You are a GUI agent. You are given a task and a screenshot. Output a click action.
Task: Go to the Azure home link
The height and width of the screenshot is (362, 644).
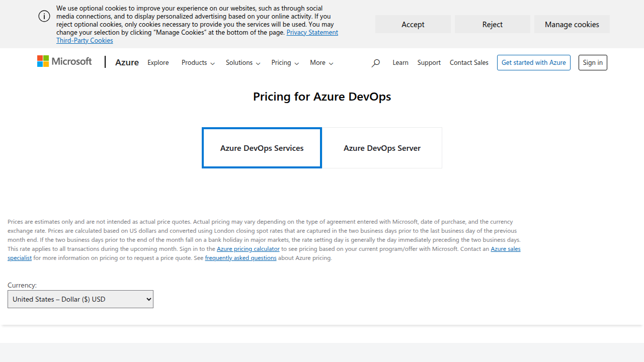point(127,62)
